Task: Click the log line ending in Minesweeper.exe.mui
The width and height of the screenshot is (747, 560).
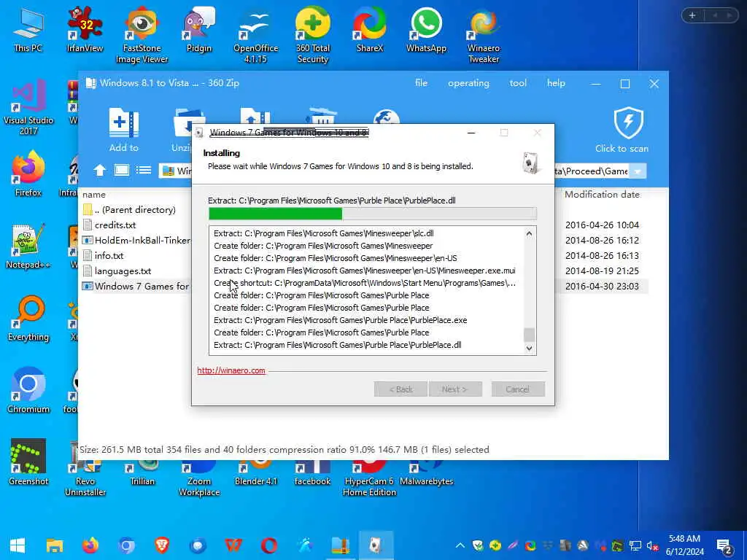Action: 365,271
